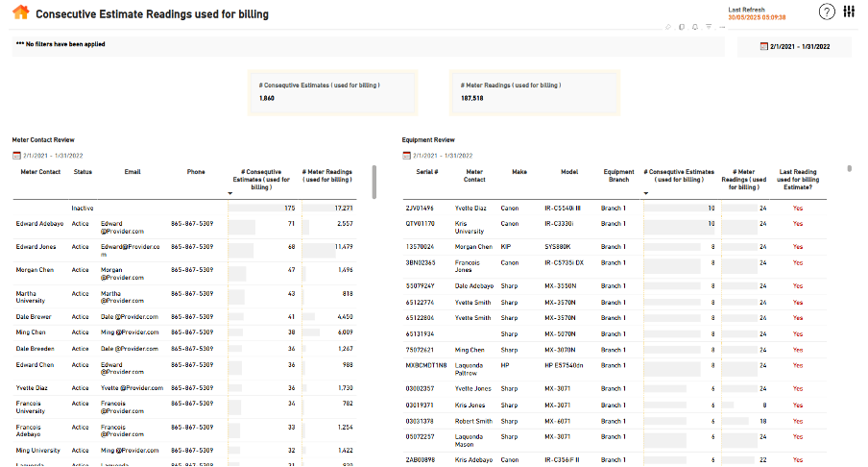
Task: Select the Meter Readings card showing 187,518
Action: pyautogui.click(x=534, y=92)
